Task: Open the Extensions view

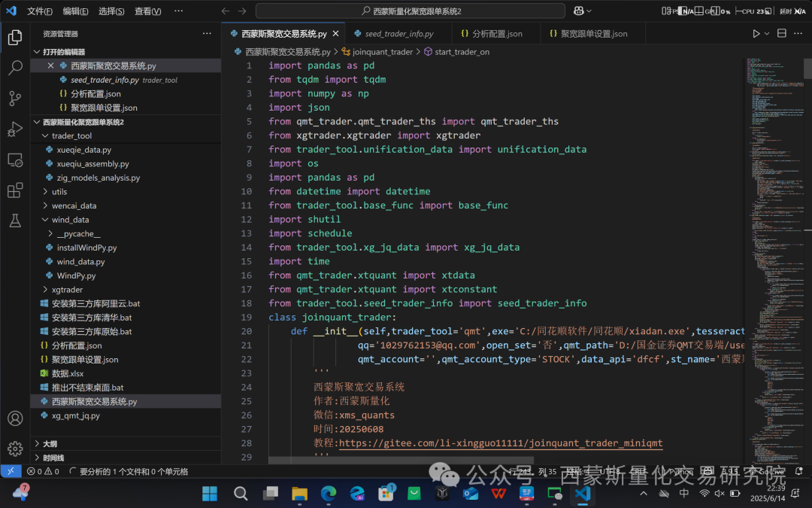Action: click(x=15, y=190)
